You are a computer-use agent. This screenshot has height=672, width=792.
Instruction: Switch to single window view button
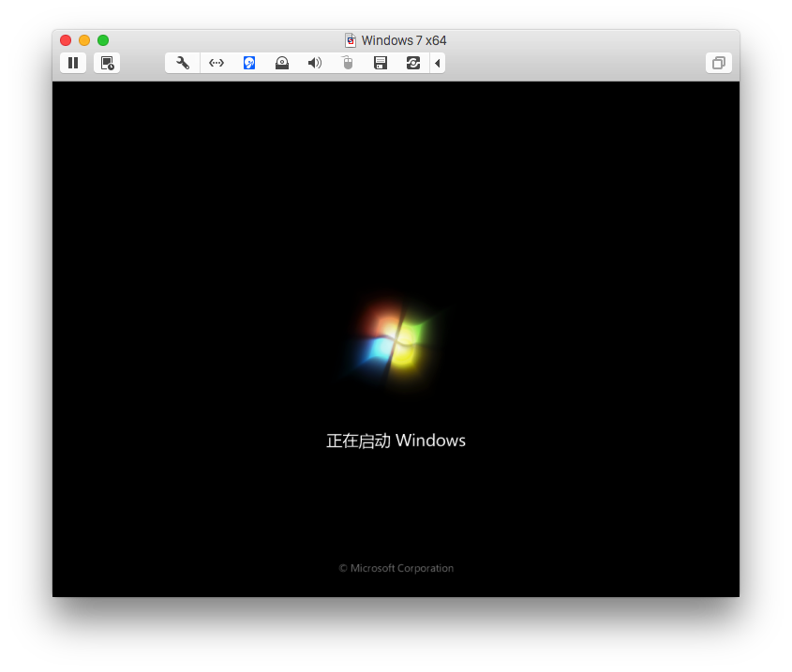[719, 63]
